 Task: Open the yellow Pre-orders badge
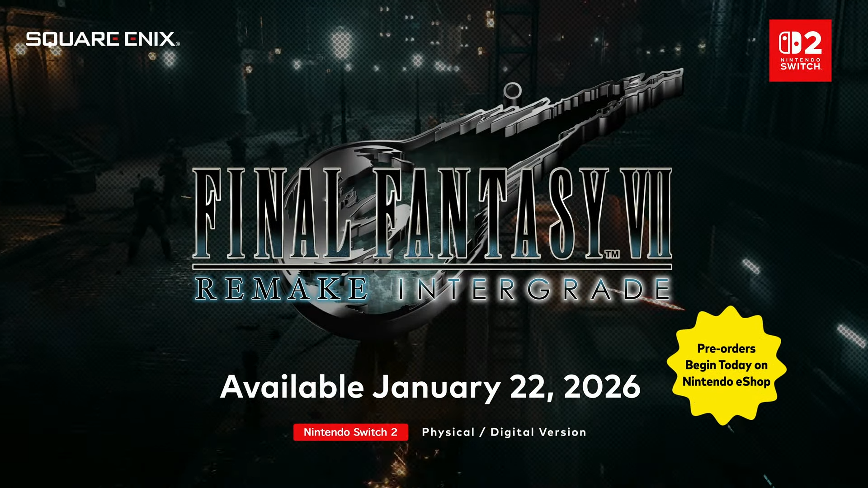click(x=726, y=365)
